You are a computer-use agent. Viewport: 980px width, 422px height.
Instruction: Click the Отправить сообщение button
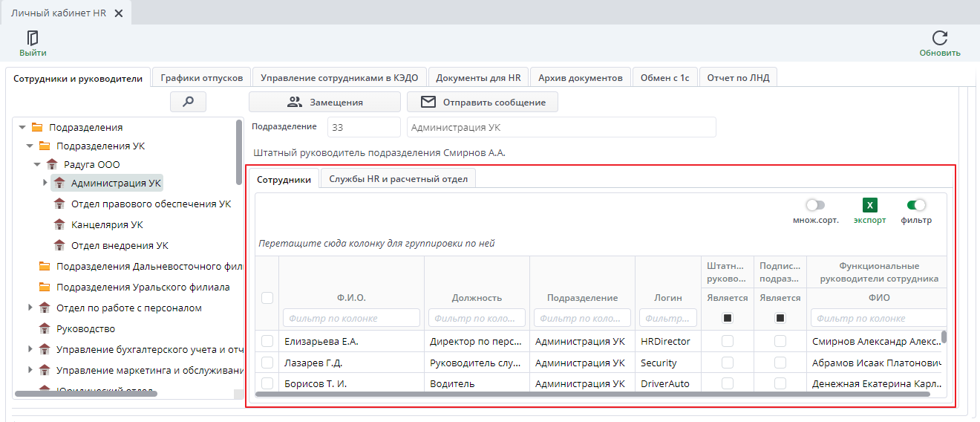click(483, 102)
